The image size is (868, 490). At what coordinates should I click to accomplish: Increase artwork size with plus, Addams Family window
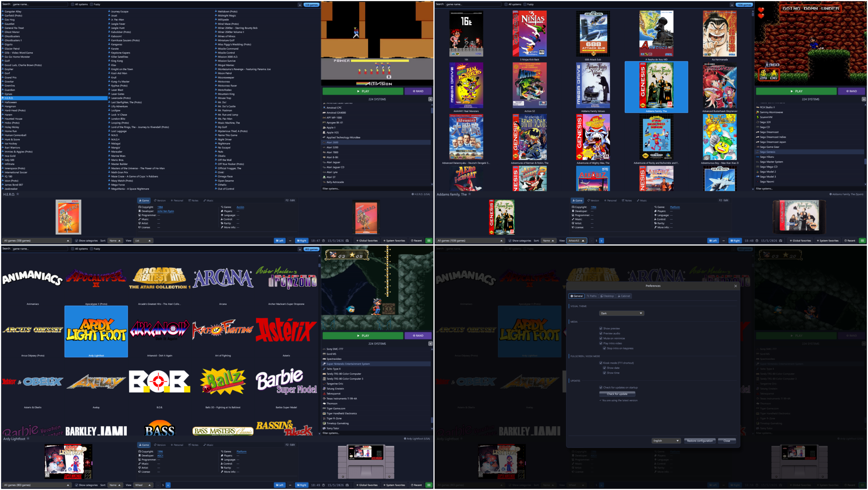coord(601,241)
